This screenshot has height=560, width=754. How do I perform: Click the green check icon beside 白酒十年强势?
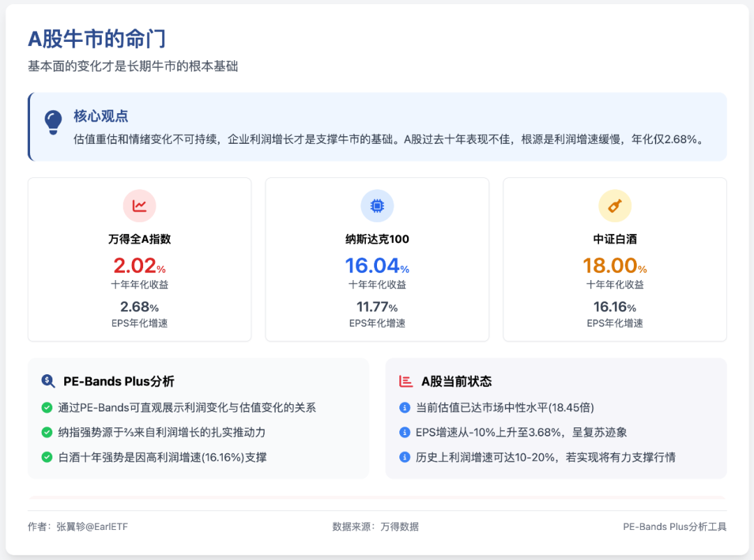[47, 457]
